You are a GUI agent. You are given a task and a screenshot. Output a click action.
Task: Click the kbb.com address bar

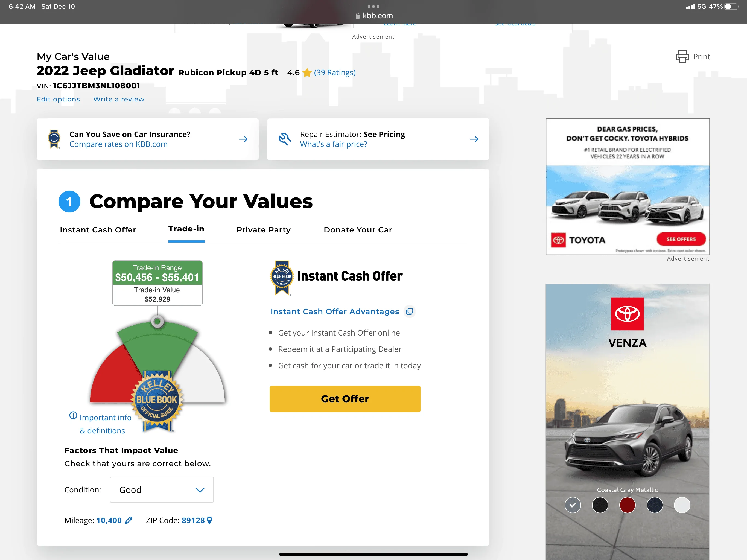374,16
